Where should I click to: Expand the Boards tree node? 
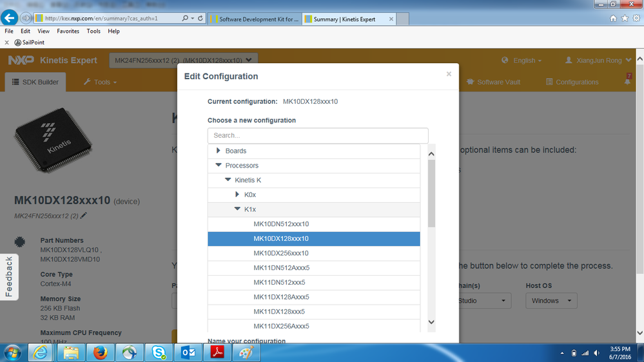point(218,151)
